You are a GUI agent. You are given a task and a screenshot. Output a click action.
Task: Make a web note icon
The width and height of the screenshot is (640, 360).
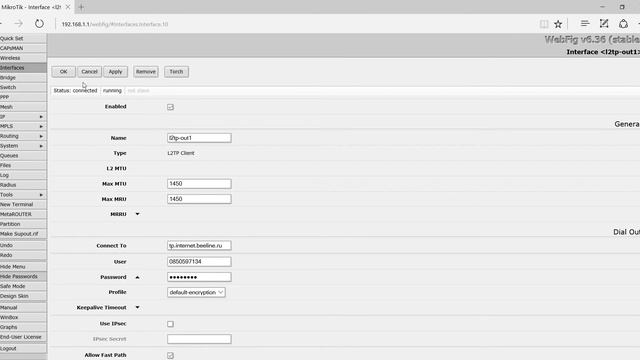(604, 24)
